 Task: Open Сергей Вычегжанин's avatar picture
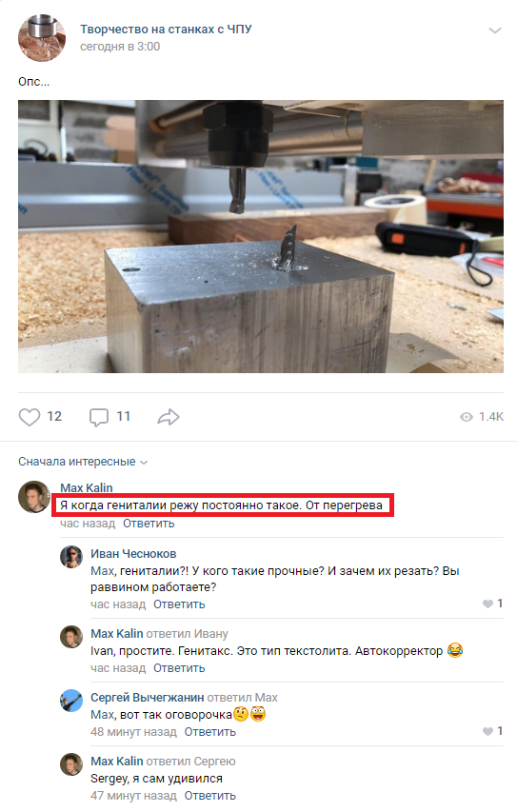71,700
